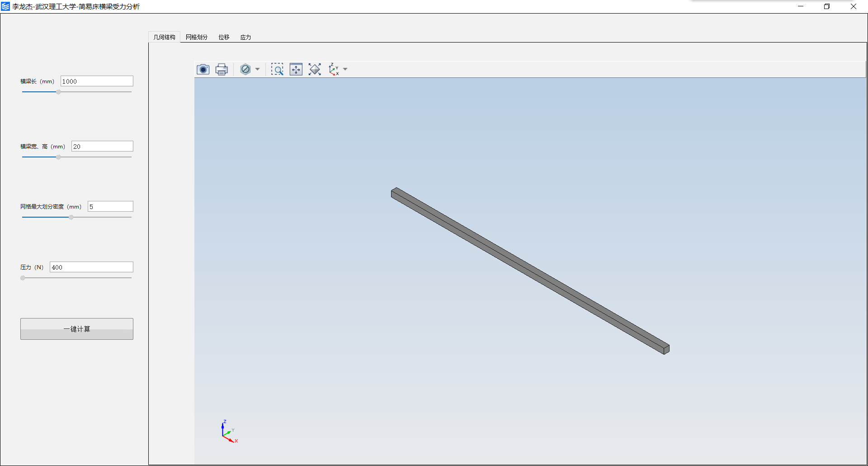
Task: Click the view orientation axes icon
Action: (334, 69)
